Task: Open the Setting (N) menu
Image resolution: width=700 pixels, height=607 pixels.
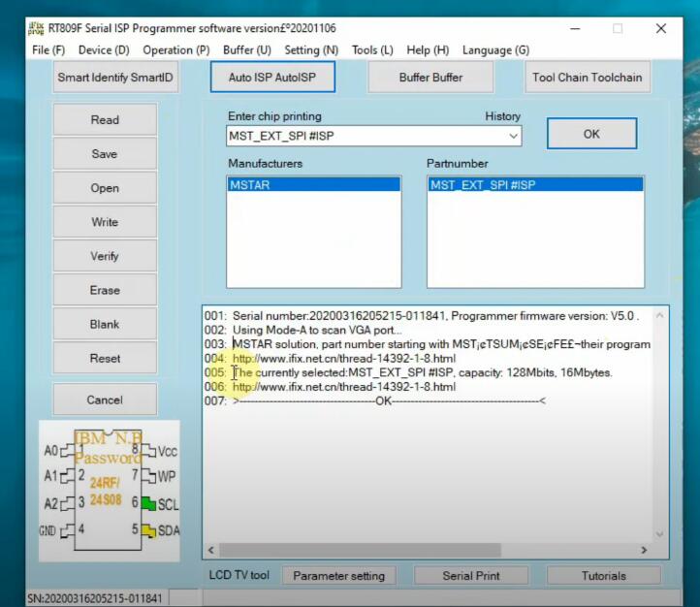Action: click(311, 50)
